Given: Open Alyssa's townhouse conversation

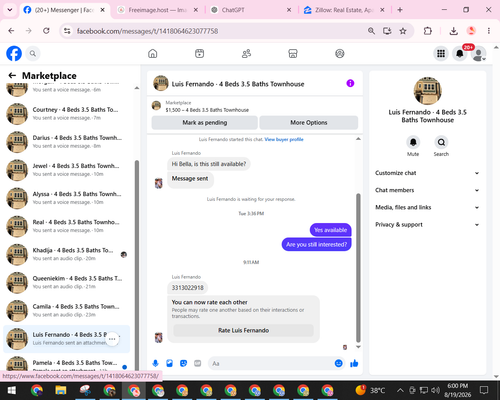Looking at the screenshot, I should 67,198.
